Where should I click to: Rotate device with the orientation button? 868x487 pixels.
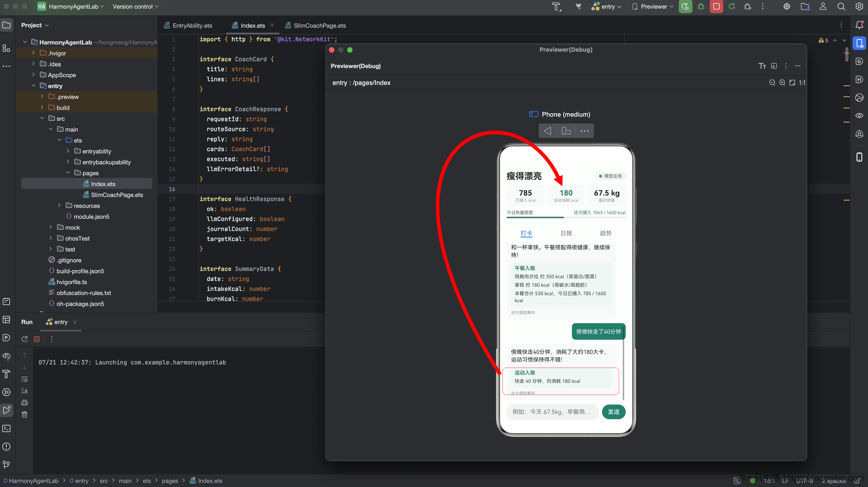(566, 131)
